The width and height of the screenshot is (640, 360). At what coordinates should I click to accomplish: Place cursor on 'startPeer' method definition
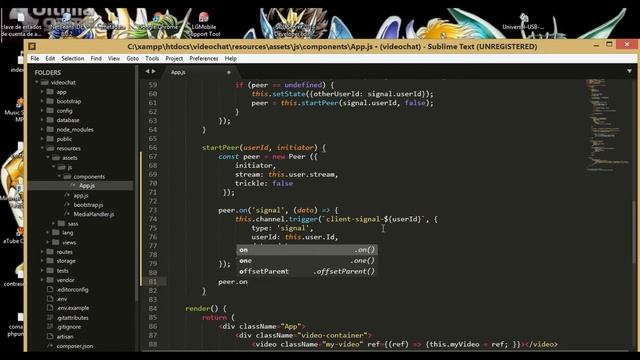coord(220,147)
